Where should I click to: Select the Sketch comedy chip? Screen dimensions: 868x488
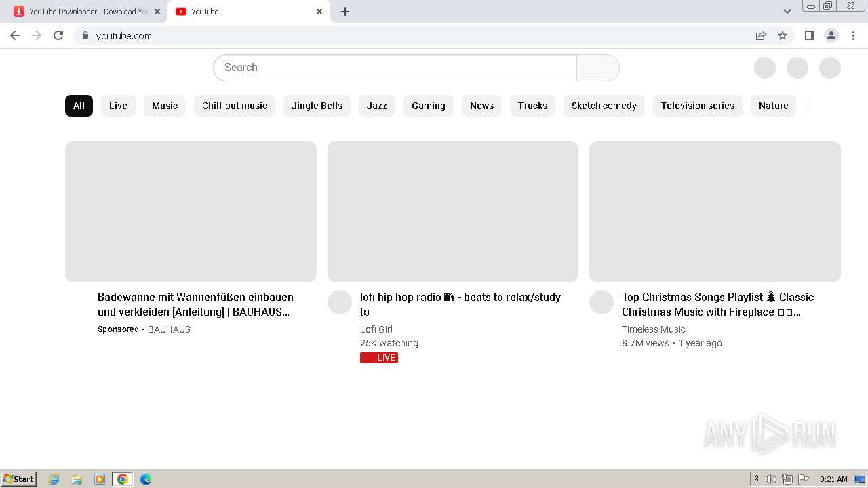(x=604, y=106)
